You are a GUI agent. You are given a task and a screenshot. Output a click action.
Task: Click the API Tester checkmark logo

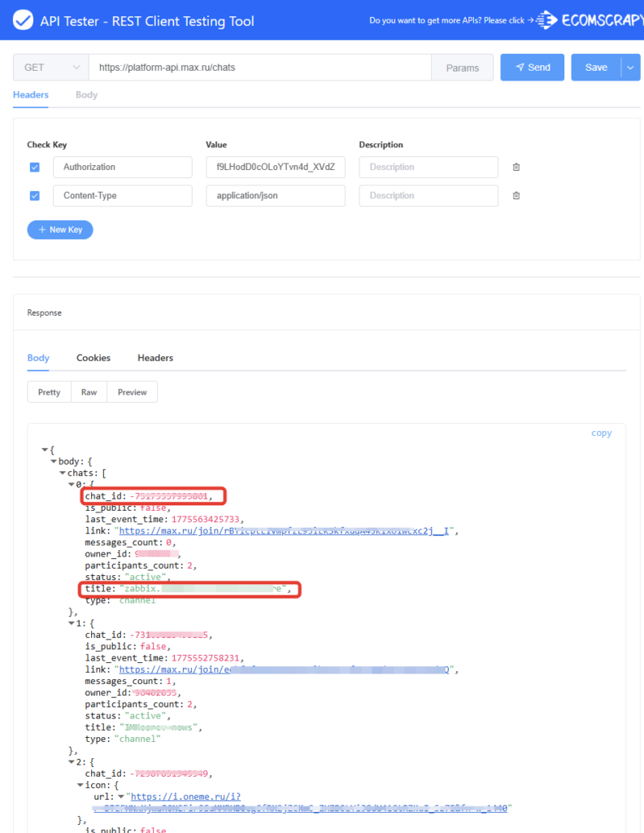[24, 20]
